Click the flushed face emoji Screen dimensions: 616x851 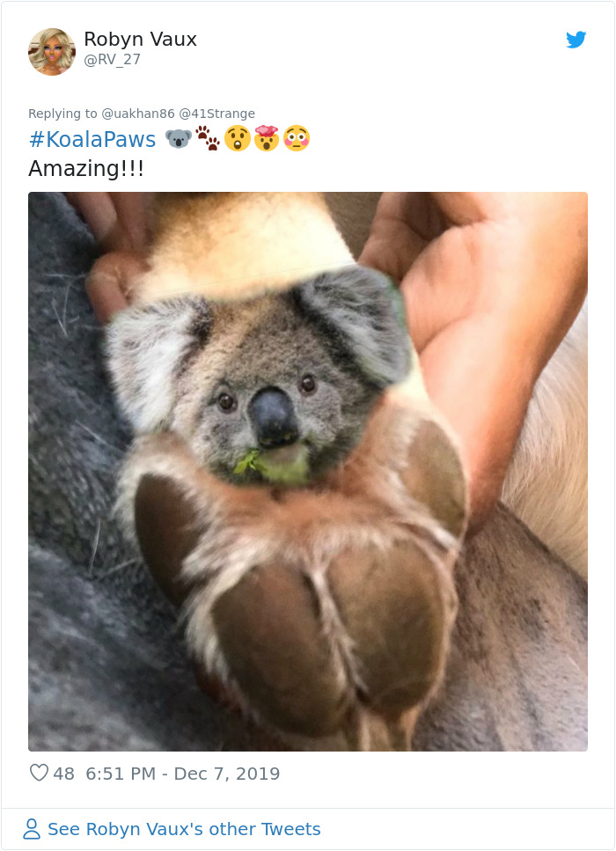pyautogui.click(x=294, y=139)
